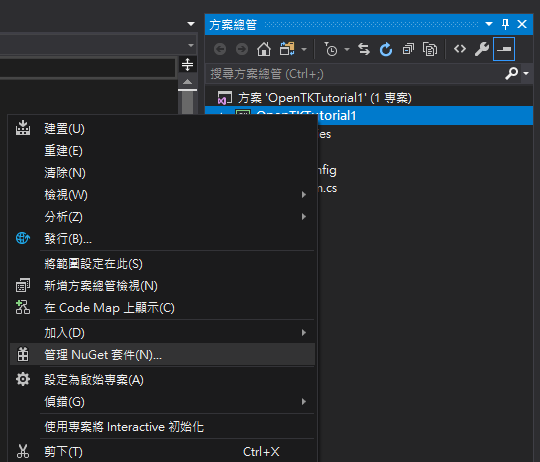Click the NuGet package gift icon
Image resolution: width=540 pixels, height=462 pixels.
click(x=23, y=354)
